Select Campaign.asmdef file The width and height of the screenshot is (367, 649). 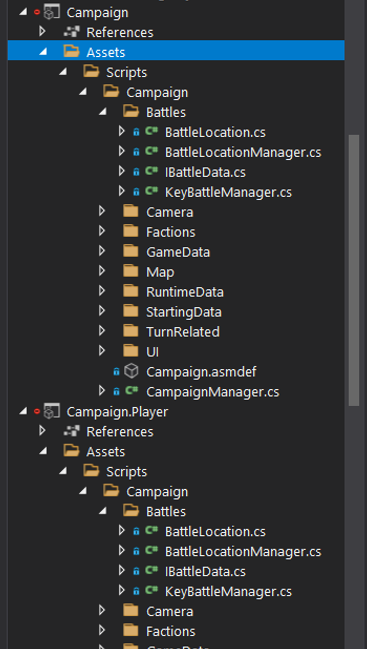tap(201, 372)
